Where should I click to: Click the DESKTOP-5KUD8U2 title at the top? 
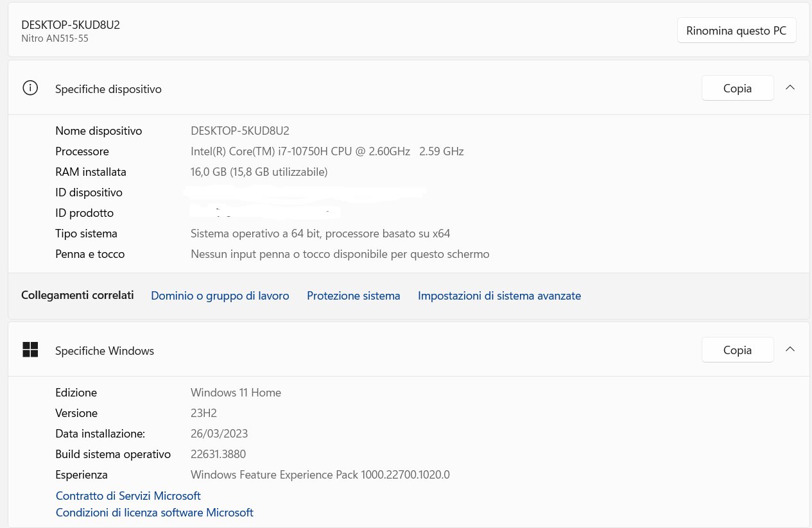click(71, 25)
